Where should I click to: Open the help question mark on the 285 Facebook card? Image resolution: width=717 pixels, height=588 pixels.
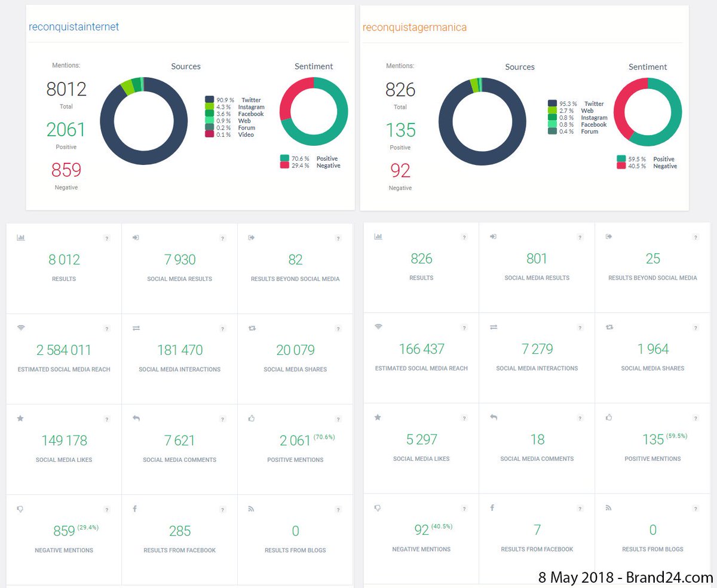[x=223, y=510]
